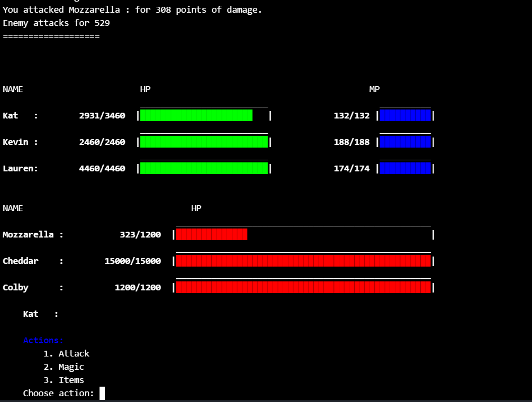This screenshot has width=532, height=402.
Task: Select the name "Kat" in party list
Action: point(10,115)
